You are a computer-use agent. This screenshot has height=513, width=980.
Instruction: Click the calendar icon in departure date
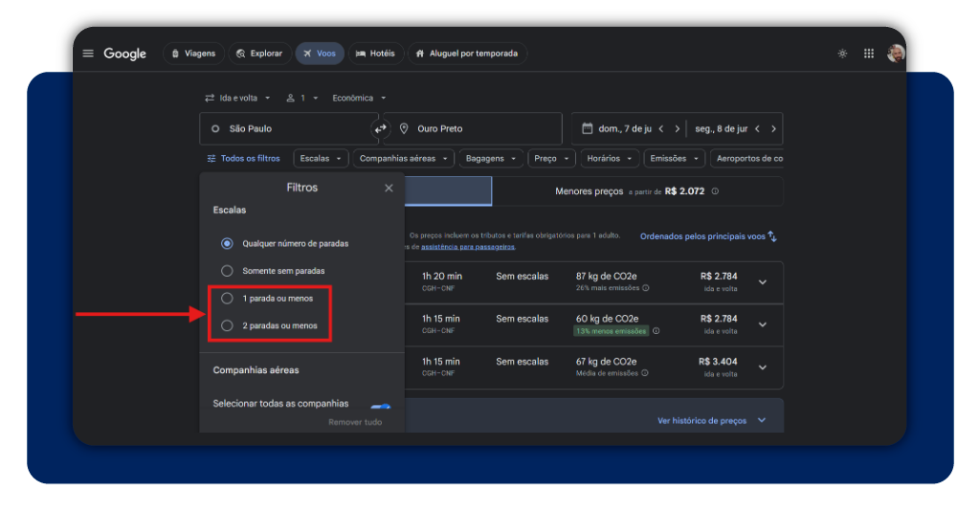point(587,128)
